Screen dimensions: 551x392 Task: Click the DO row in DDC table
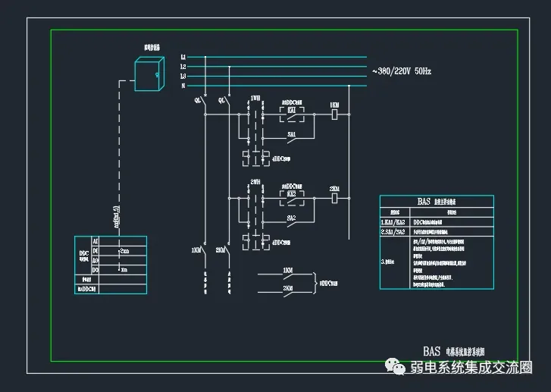coord(119,270)
